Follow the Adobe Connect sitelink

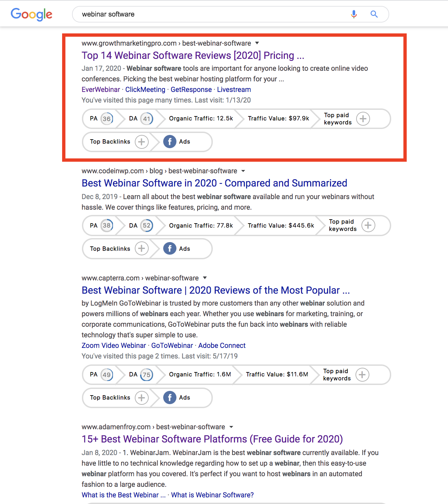tap(222, 346)
